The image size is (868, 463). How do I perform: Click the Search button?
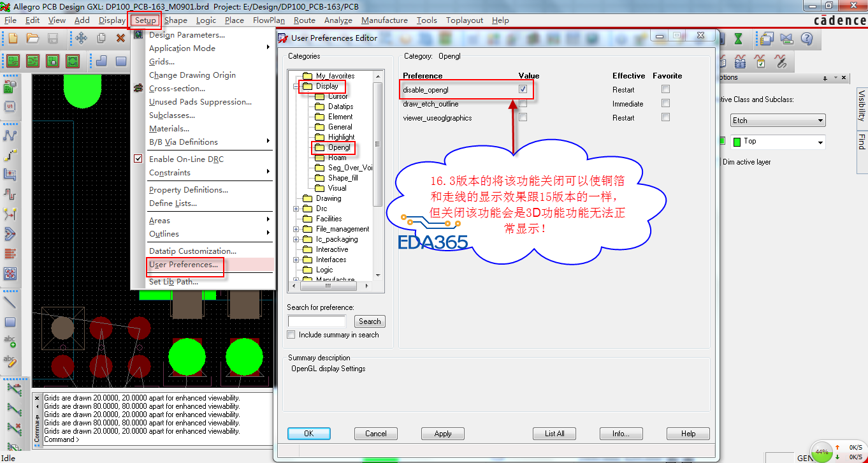coord(370,321)
